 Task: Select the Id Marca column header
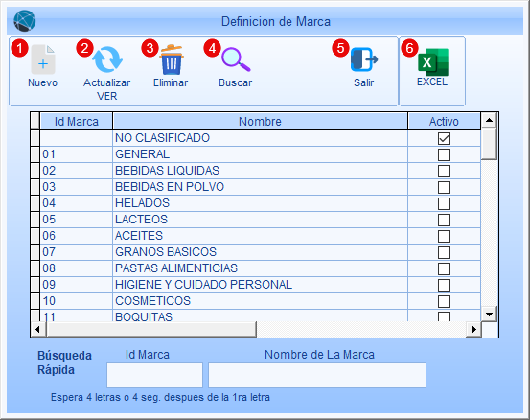point(77,121)
